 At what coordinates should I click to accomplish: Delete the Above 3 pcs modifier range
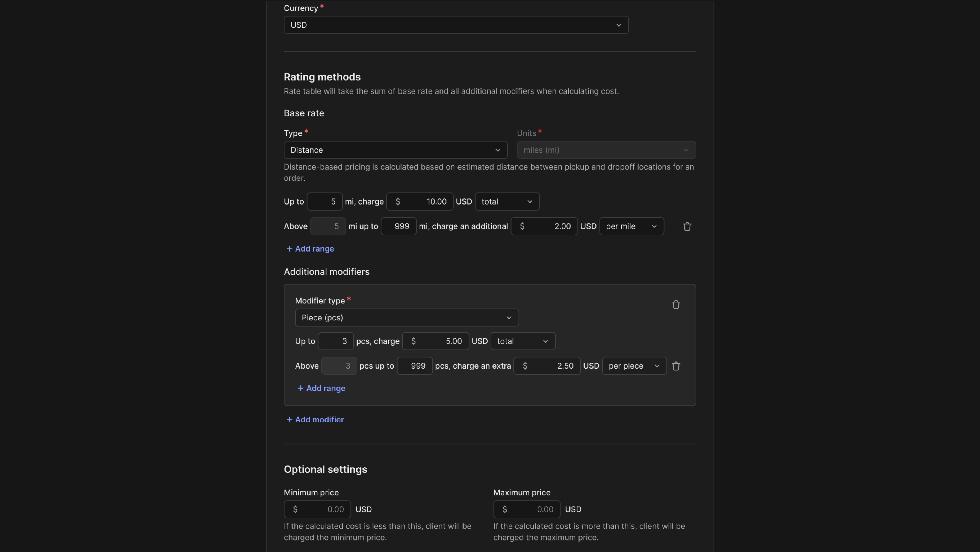click(676, 366)
